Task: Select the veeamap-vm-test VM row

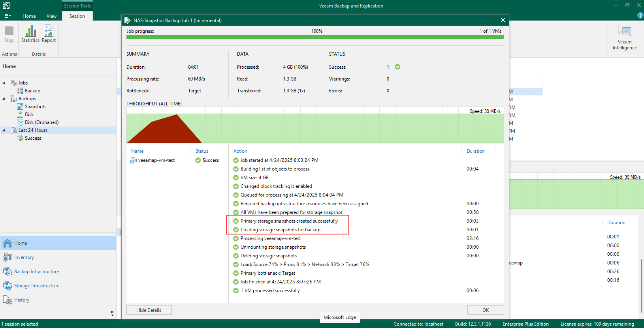Action: coord(156,160)
